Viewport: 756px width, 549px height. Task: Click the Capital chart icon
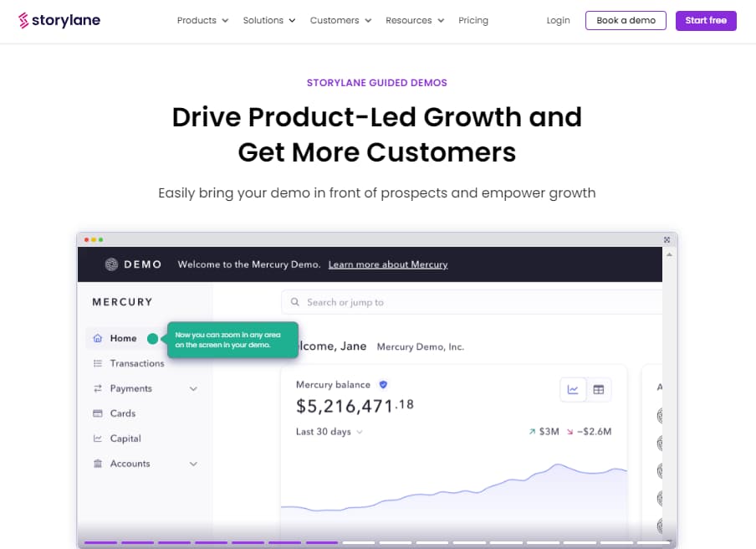click(x=98, y=439)
